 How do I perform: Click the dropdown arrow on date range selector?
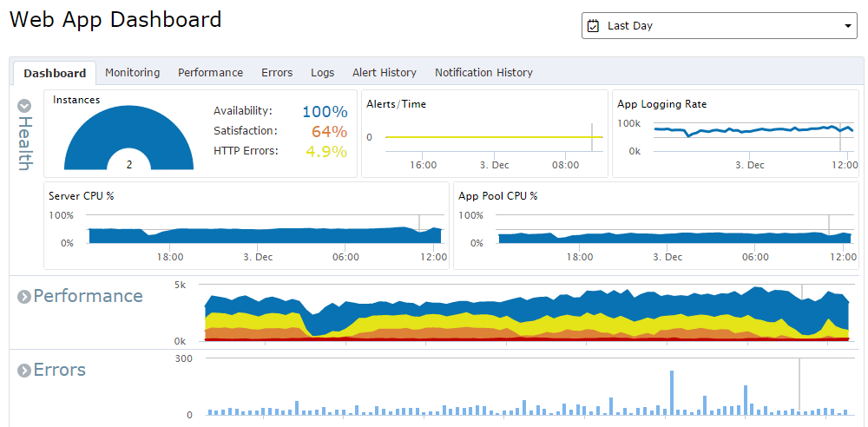tap(847, 27)
